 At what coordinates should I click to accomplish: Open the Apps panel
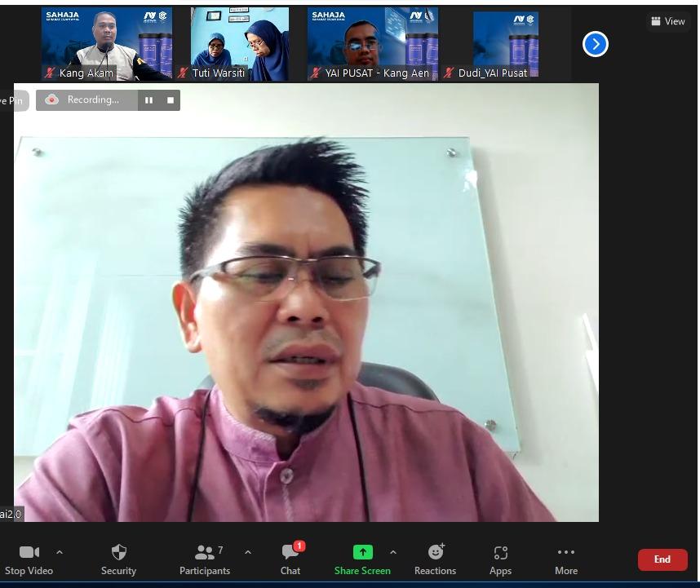tap(500, 553)
